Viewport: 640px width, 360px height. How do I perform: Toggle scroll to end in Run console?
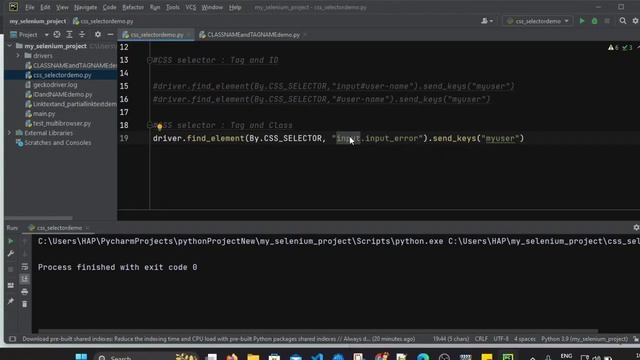tap(24, 279)
